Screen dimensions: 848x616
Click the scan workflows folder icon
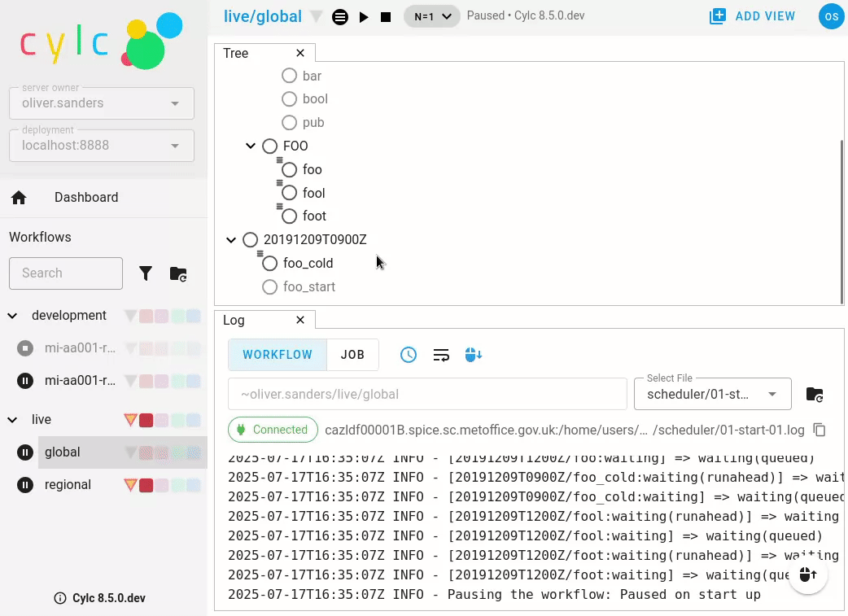[178, 273]
